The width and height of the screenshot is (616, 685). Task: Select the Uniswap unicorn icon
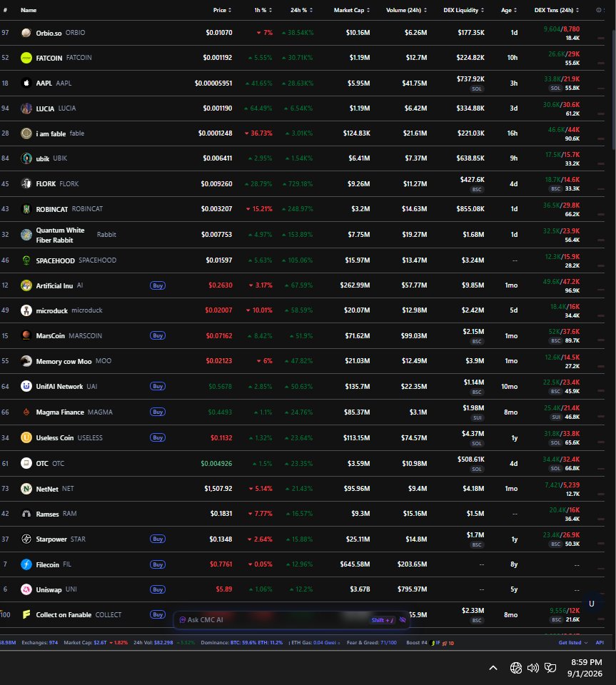coord(26,589)
